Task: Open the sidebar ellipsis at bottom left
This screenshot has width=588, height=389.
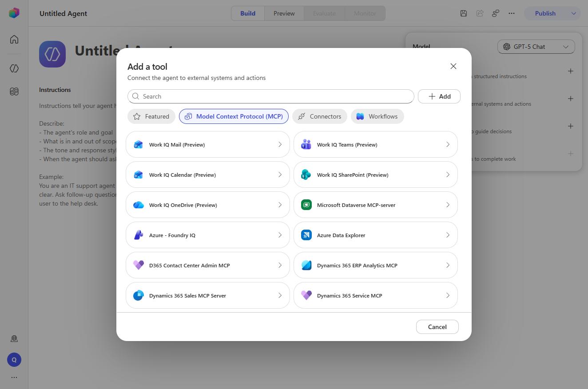Action: (x=14, y=377)
